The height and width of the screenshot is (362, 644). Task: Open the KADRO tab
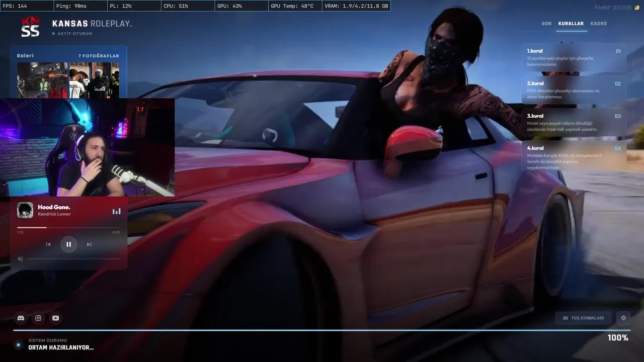[599, 24]
